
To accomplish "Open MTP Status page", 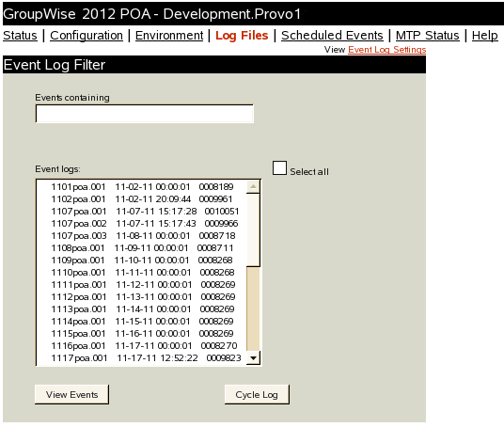I will click(428, 36).
